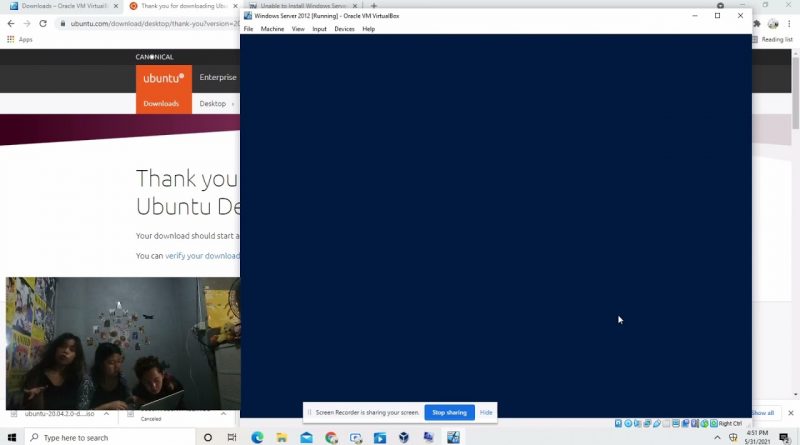The width and height of the screenshot is (800, 445).
Task: Select the Downloads navigation tab
Action: tap(161, 103)
